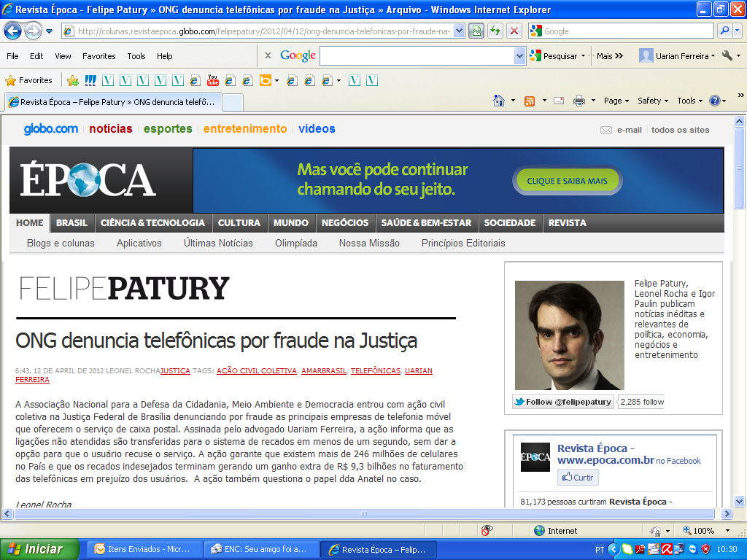Open the Edit menu

tap(36, 56)
